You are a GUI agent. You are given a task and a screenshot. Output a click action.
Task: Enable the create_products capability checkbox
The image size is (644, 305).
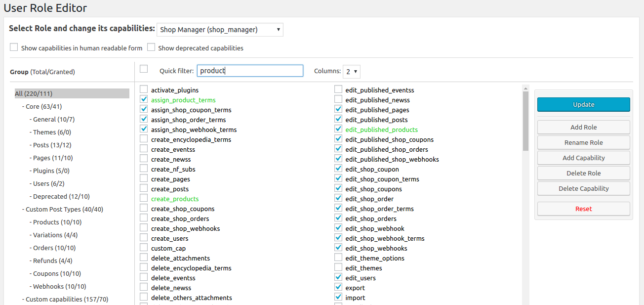click(144, 198)
